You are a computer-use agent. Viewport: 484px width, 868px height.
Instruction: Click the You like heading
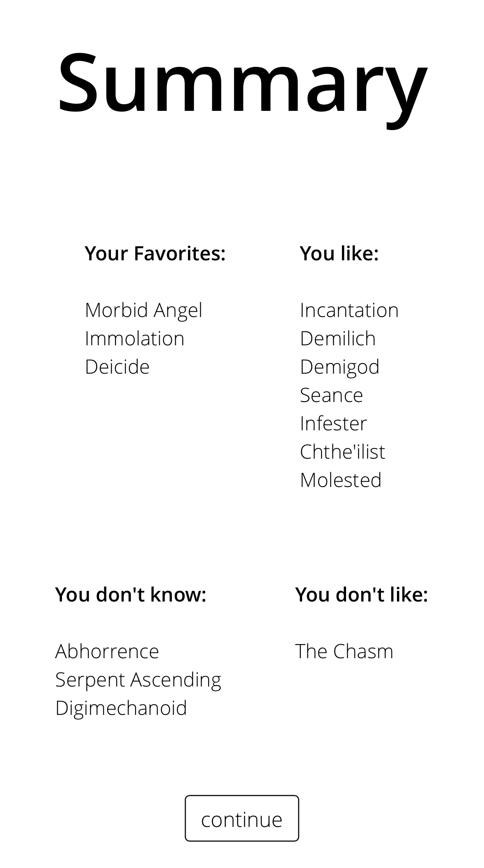(x=339, y=253)
